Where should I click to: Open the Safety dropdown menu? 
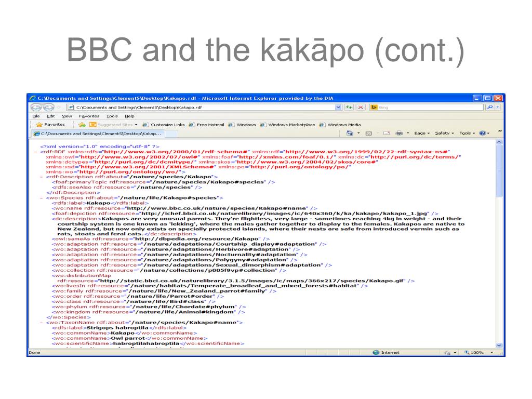click(x=445, y=133)
